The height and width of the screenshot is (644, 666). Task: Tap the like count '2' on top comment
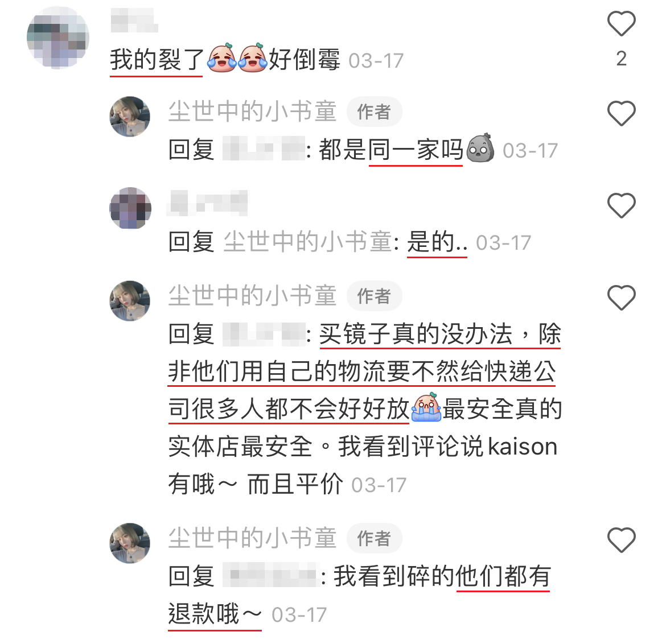point(621,59)
